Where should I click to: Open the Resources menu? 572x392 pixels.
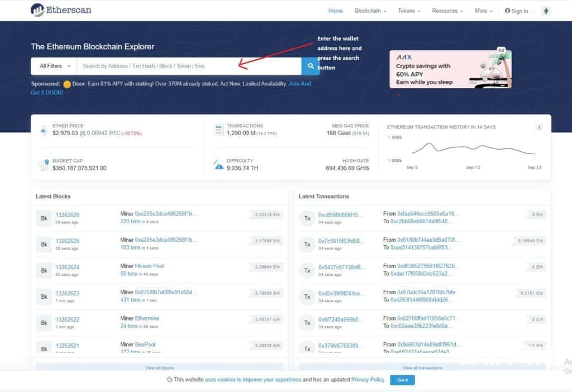tap(447, 11)
